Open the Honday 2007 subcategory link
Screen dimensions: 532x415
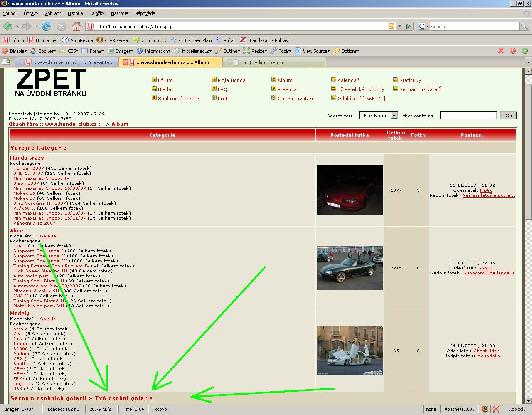pos(28,168)
